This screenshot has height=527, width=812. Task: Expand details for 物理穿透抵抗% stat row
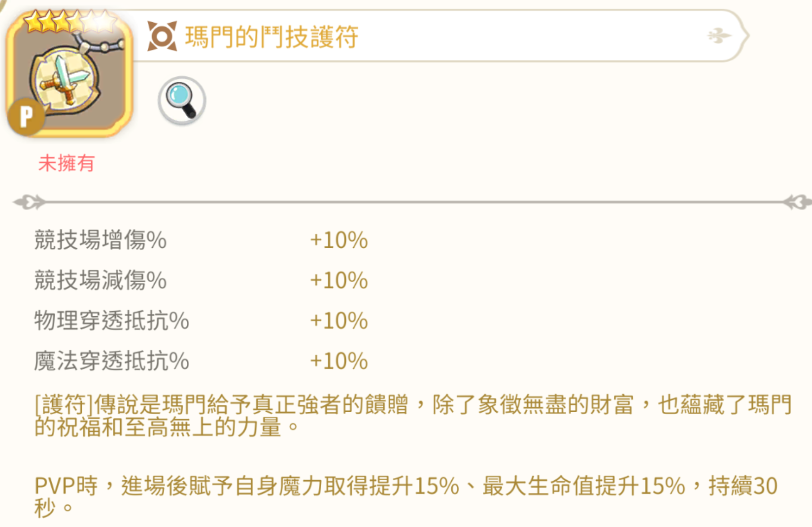[x=111, y=321]
